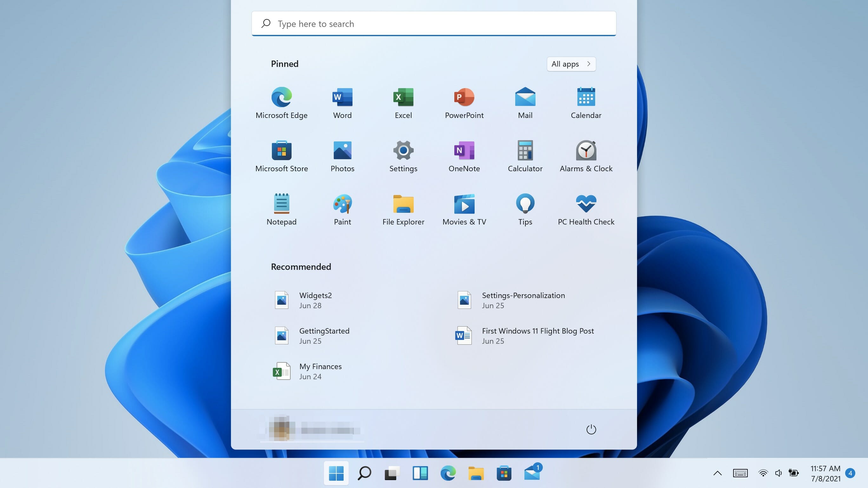Expand taskbar Microsoft Store icon
This screenshot has width=868, height=488.
504,472
